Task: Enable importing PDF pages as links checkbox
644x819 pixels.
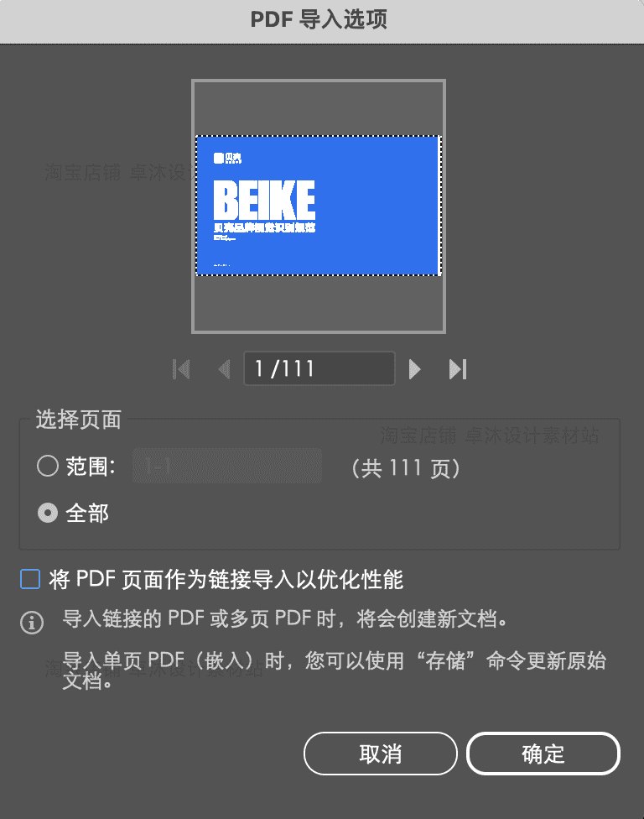Action: coord(30,579)
